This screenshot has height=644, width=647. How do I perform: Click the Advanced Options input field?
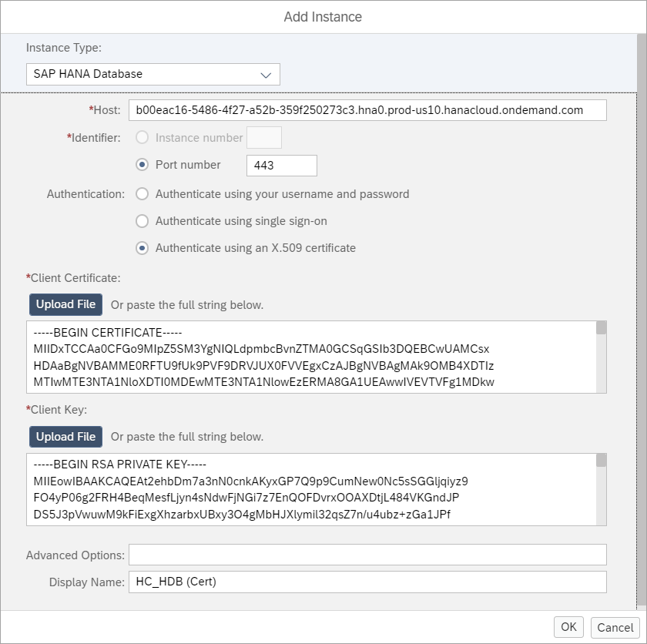[x=367, y=555]
